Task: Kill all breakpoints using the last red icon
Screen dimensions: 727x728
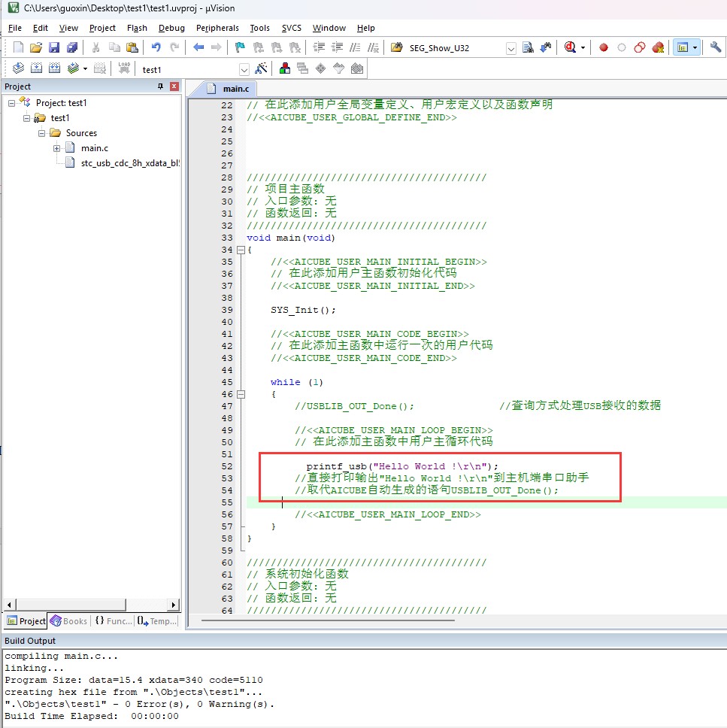Action: point(658,47)
